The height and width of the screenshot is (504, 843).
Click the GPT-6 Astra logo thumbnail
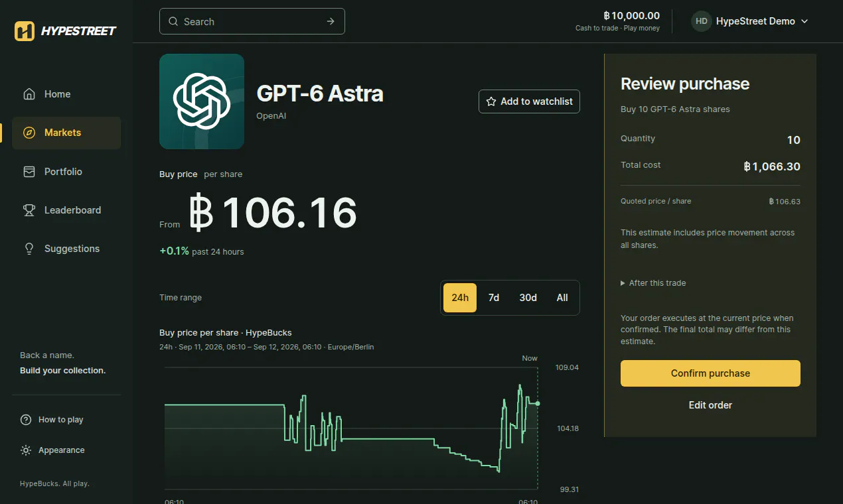tap(202, 101)
